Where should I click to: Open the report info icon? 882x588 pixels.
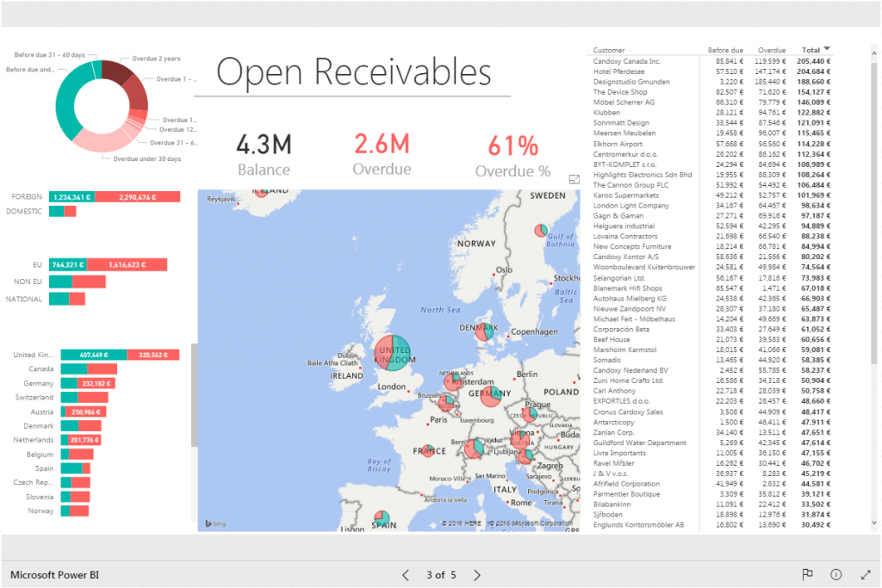[x=835, y=574]
